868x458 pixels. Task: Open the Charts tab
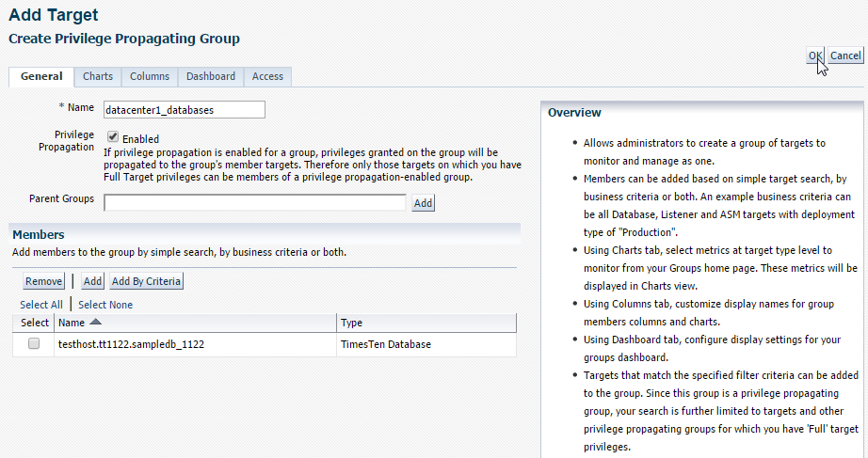[98, 77]
